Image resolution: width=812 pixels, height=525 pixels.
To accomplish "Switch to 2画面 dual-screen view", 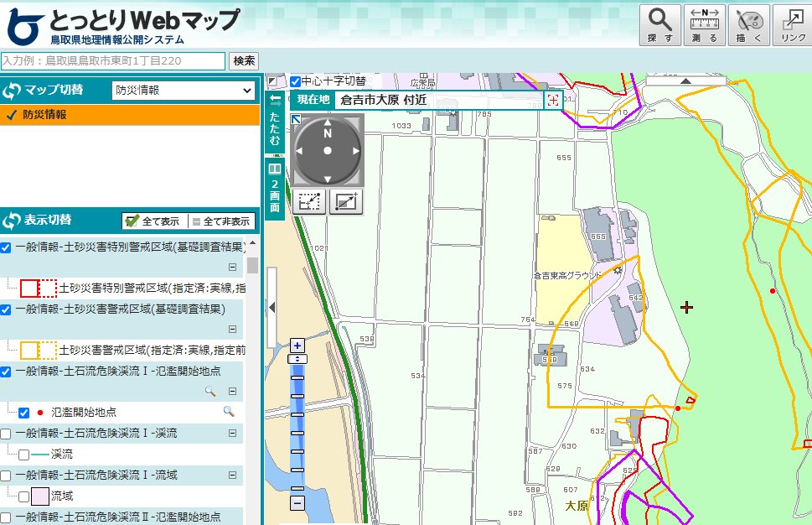I will [275, 189].
